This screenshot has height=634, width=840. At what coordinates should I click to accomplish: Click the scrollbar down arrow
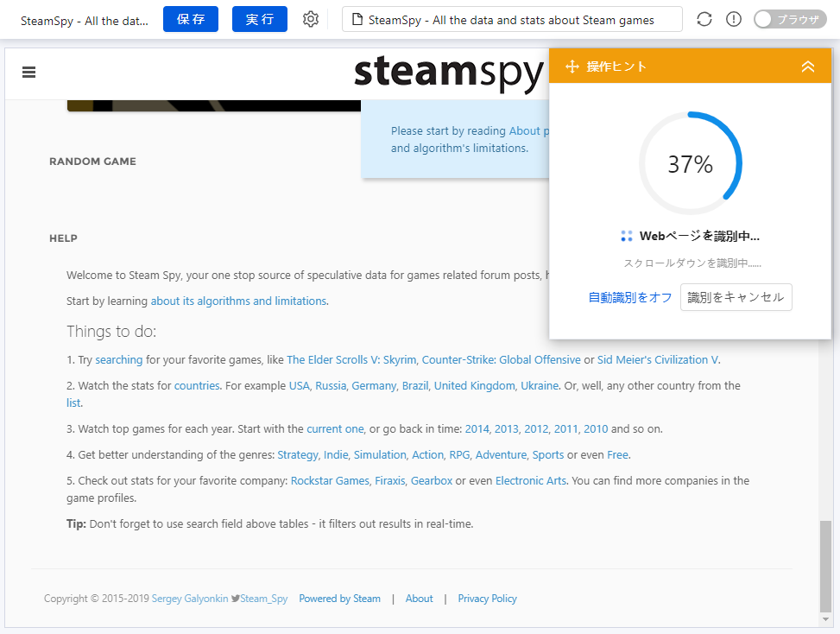pos(825,619)
